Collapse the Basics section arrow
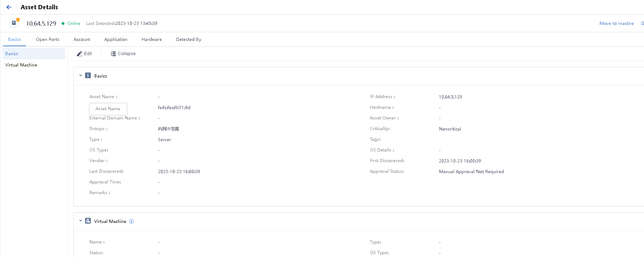Viewport: 644px width, 257px height. [x=80, y=76]
